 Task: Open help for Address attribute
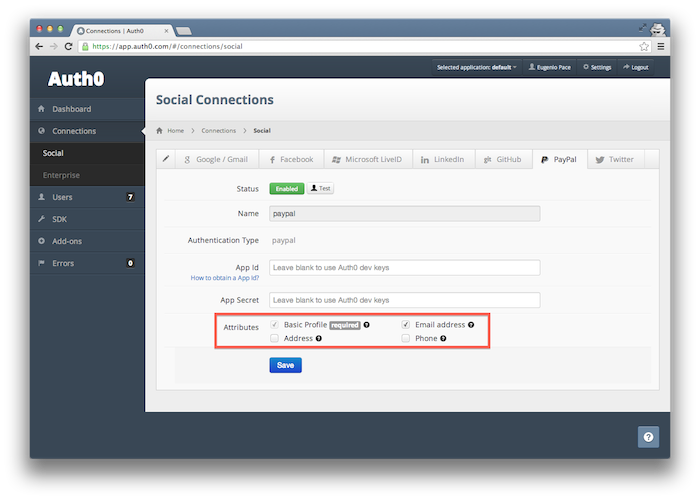click(x=319, y=338)
